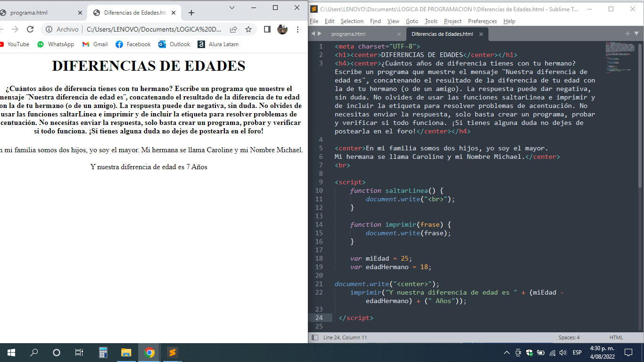Open Sublime's tab list dropdown arrow
Screen dimensions: 644x362
coord(636,33)
